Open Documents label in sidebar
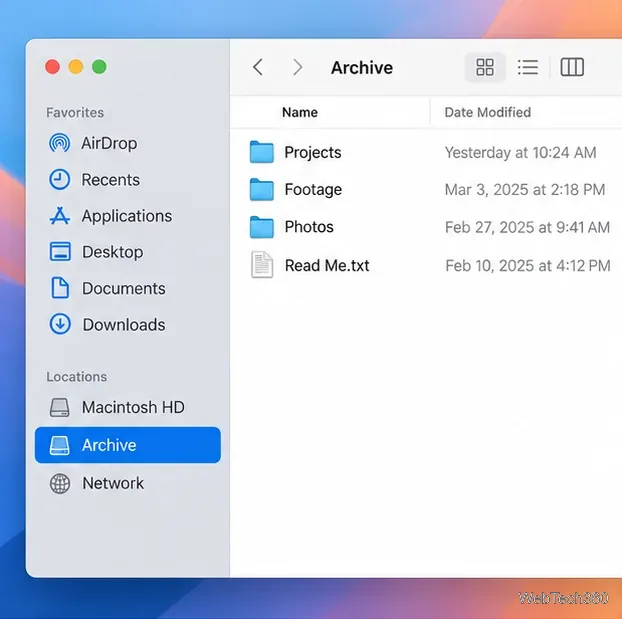The height and width of the screenshot is (619, 622). [123, 288]
